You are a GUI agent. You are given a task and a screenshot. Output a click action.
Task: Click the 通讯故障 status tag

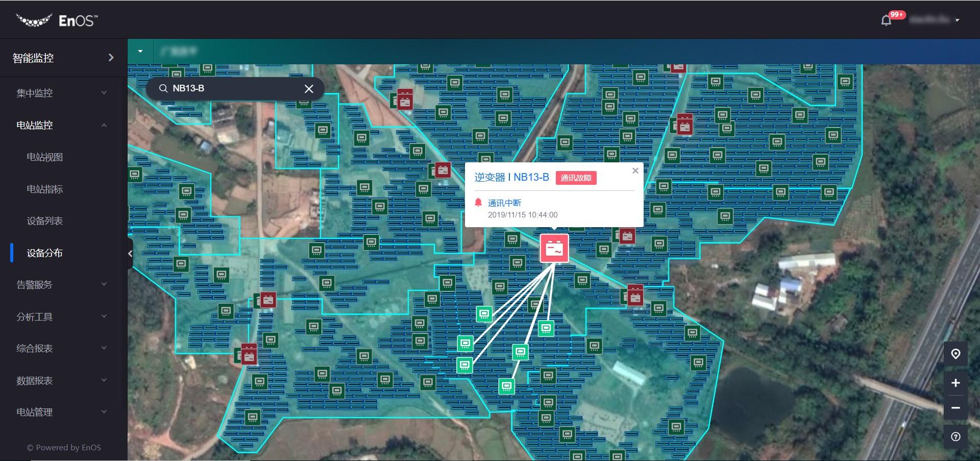coord(576,178)
